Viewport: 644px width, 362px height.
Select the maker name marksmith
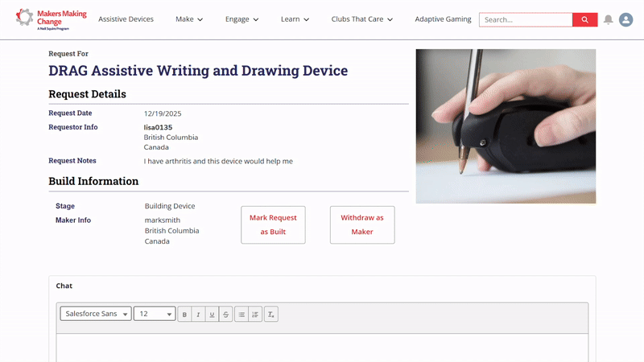(163, 220)
